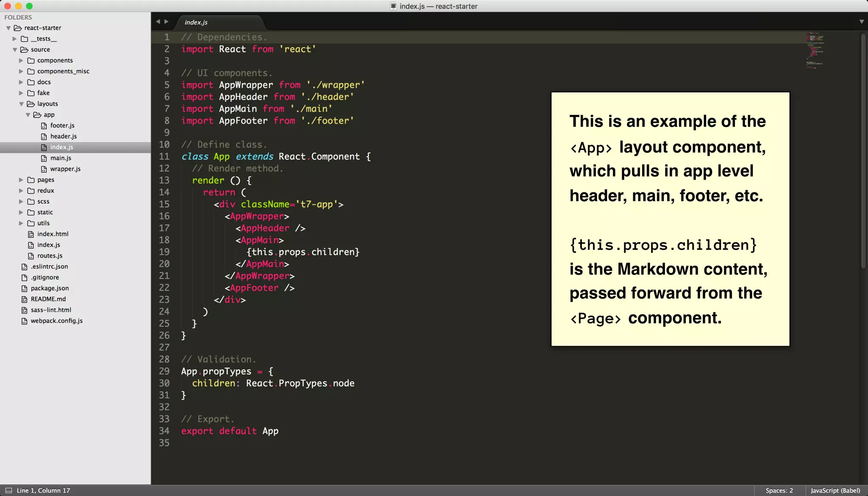Open header.js in the sidebar
Image resolution: width=868 pixels, height=496 pixels.
pyautogui.click(x=64, y=136)
